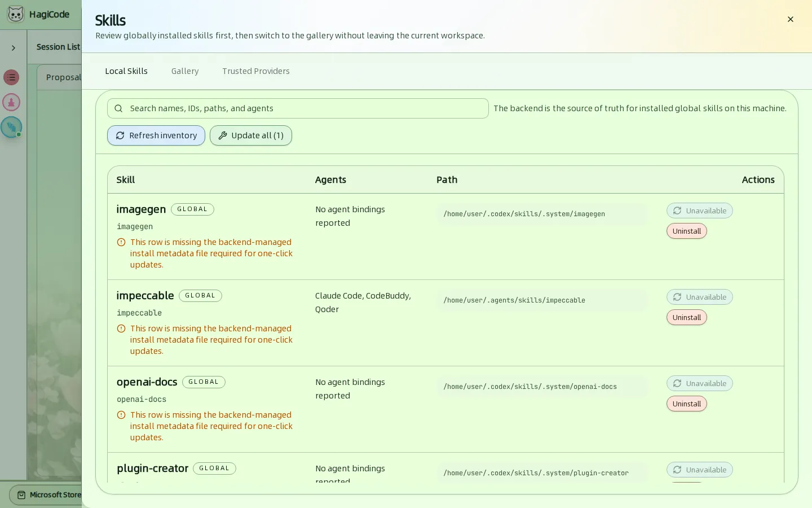Open the Gallery tab

point(185,71)
